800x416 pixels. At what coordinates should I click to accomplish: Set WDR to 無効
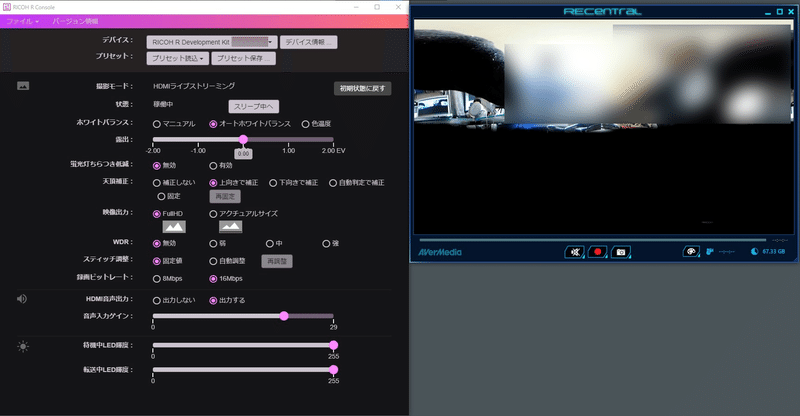tap(157, 244)
